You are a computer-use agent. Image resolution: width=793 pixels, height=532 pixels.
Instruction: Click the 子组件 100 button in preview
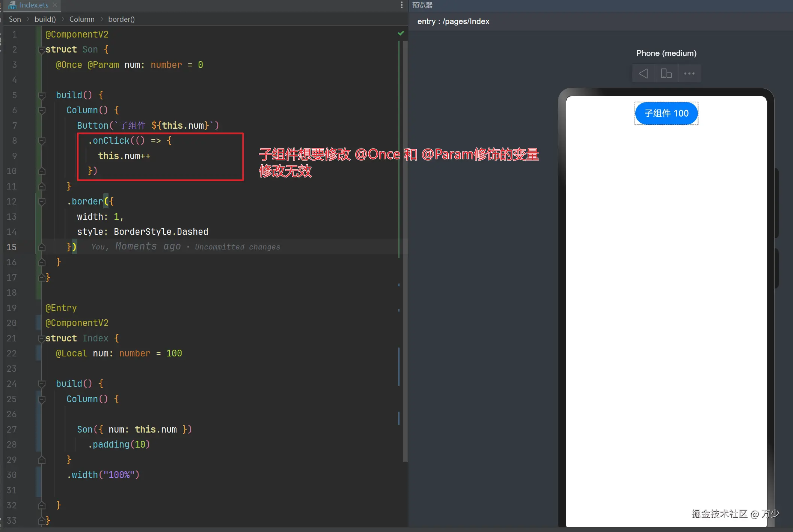coord(666,113)
